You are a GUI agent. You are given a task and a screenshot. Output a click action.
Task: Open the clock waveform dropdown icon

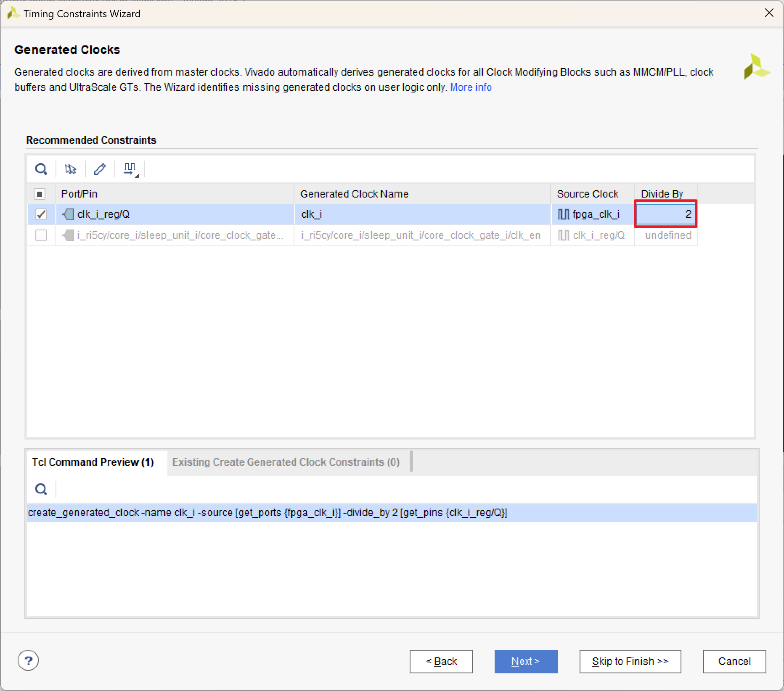130,169
